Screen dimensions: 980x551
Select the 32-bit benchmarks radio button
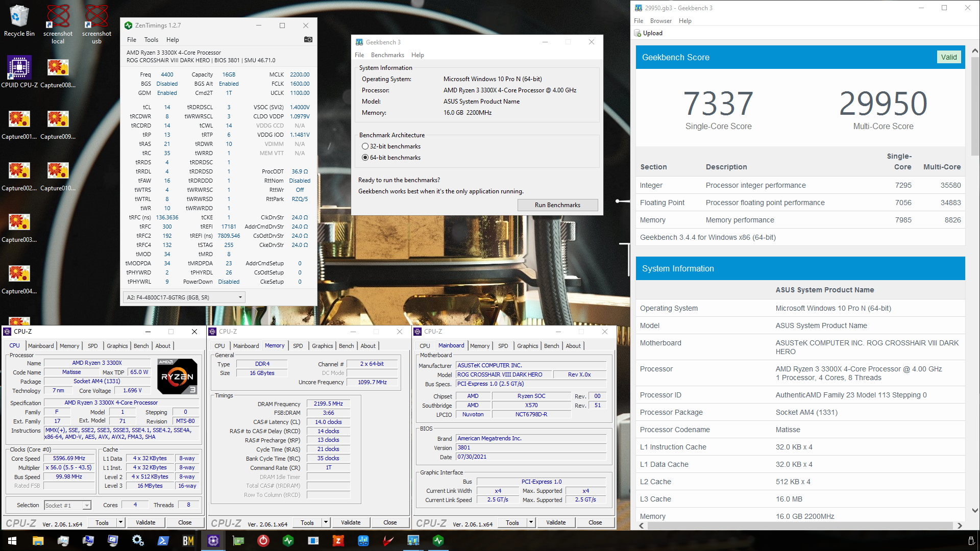[x=365, y=146]
